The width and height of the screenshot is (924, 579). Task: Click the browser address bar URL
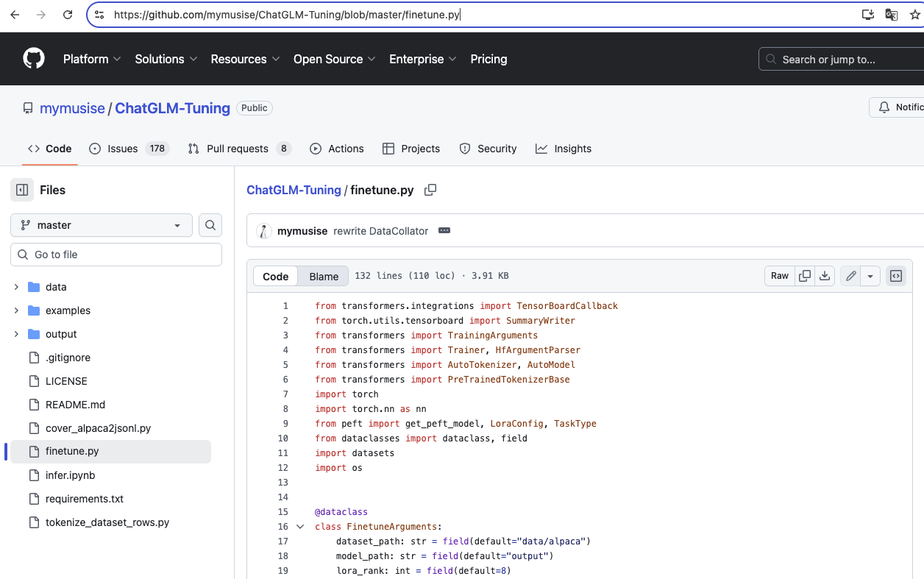[286, 15]
